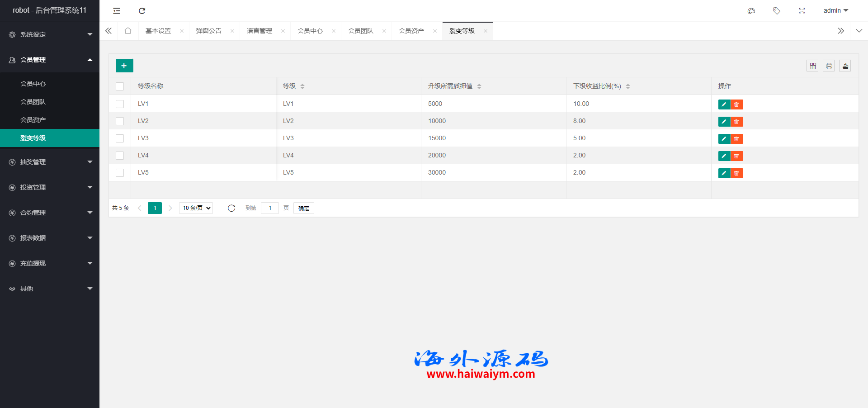The height and width of the screenshot is (408, 868).
Task: Toggle the select-all checkbox in table header
Action: pos(120,86)
